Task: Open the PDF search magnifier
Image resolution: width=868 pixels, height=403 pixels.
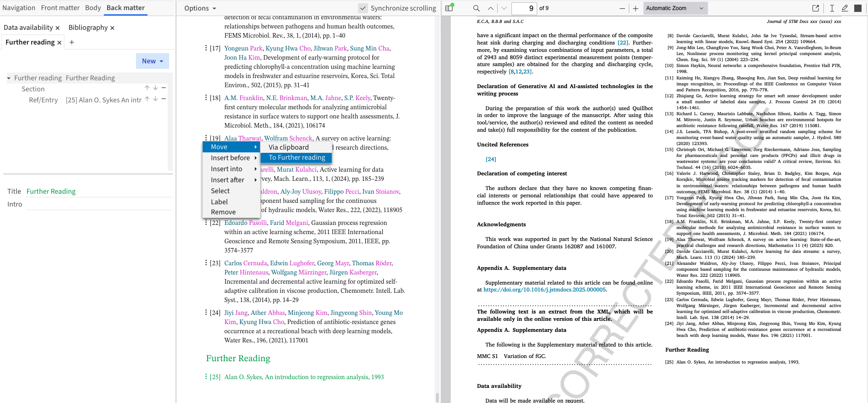Action: pyautogui.click(x=476, y=8)
